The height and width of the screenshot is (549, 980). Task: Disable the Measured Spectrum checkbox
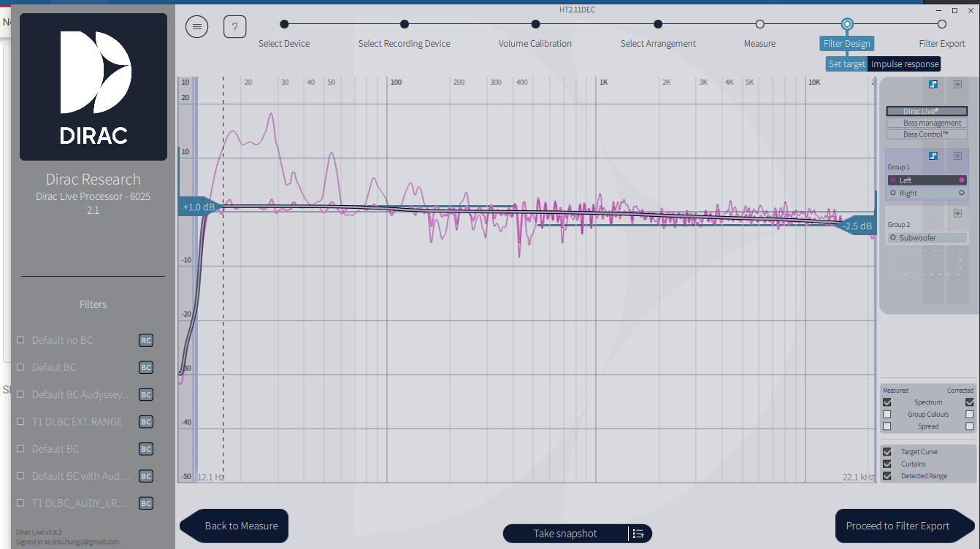887,402
